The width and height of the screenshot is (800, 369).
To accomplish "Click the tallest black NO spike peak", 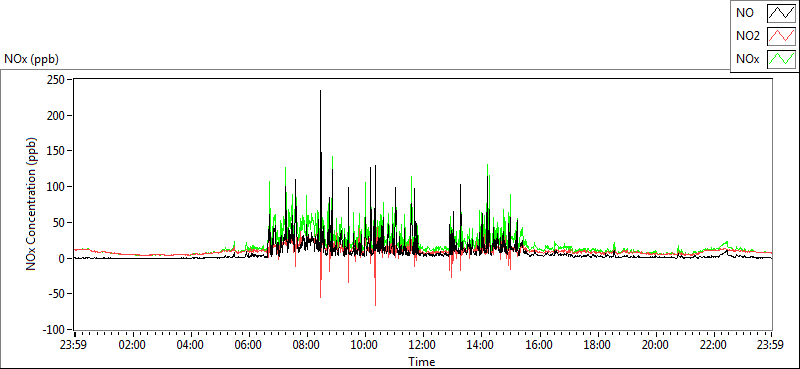I will coord(320,91).
